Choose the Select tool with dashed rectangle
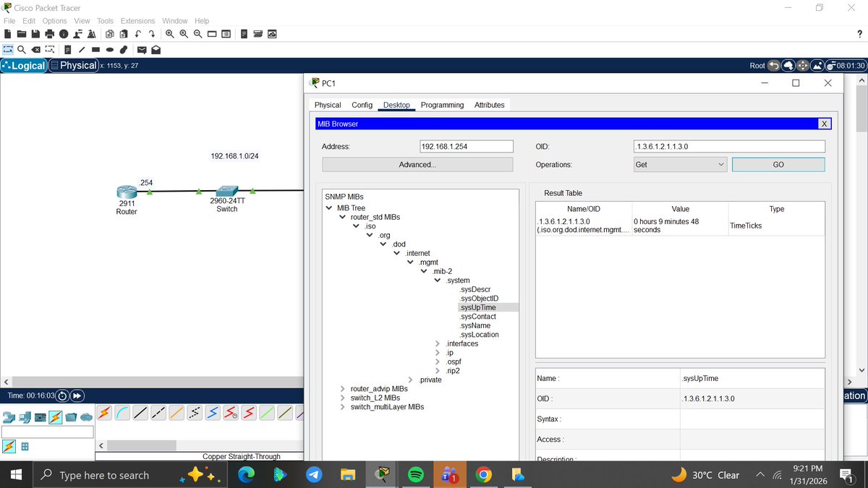 (x=8, y=49)
